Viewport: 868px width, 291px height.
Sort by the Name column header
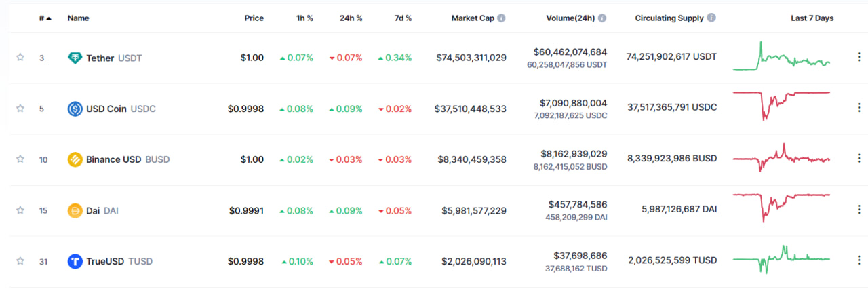pos(78,18)
